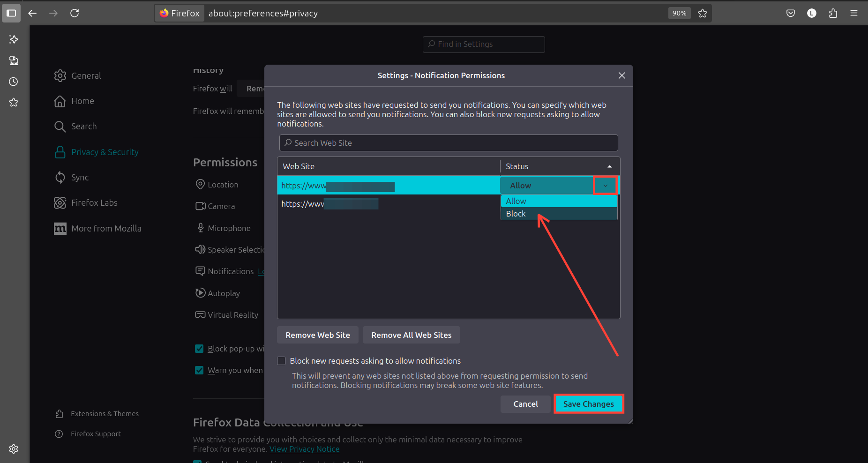868x463 pixels.
Task: Select Block from the status dropdown list
Action: coord(516,214)
